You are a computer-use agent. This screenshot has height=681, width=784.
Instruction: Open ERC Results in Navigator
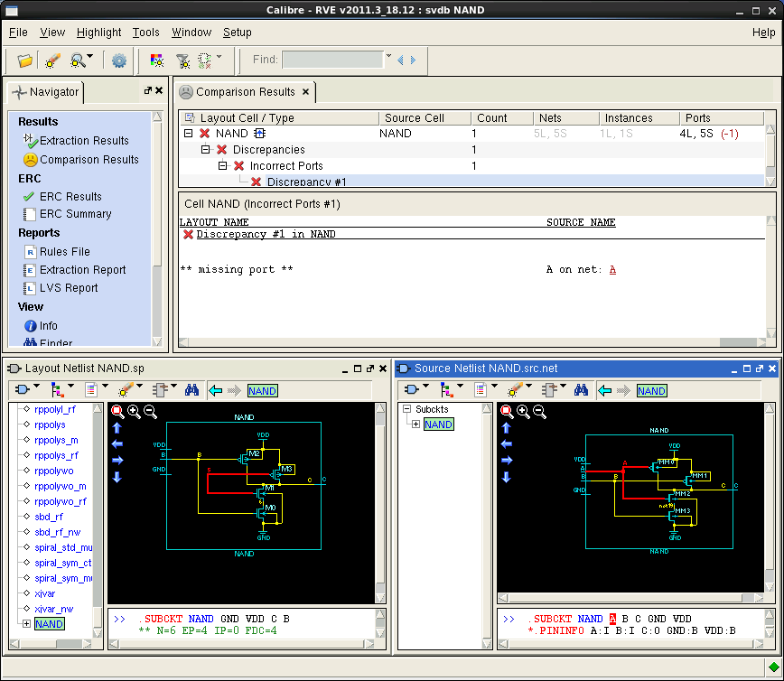(70, 197)
